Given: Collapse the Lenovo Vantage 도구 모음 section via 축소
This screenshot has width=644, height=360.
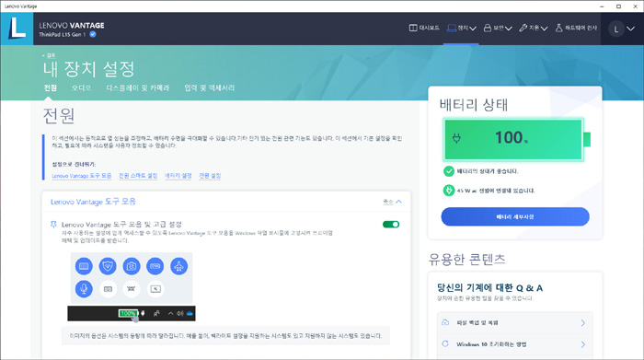Looking at the screenshot, I should (392, 202).
